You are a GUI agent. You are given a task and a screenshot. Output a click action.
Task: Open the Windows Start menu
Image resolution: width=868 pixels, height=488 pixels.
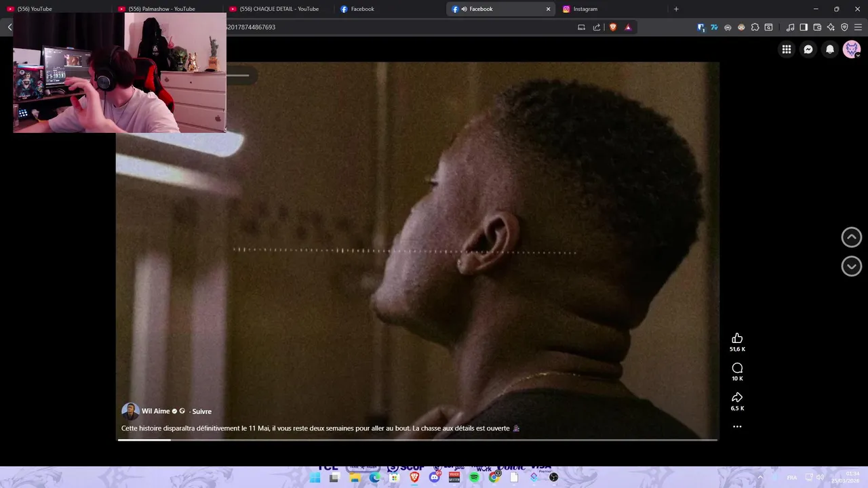[315, 477]
